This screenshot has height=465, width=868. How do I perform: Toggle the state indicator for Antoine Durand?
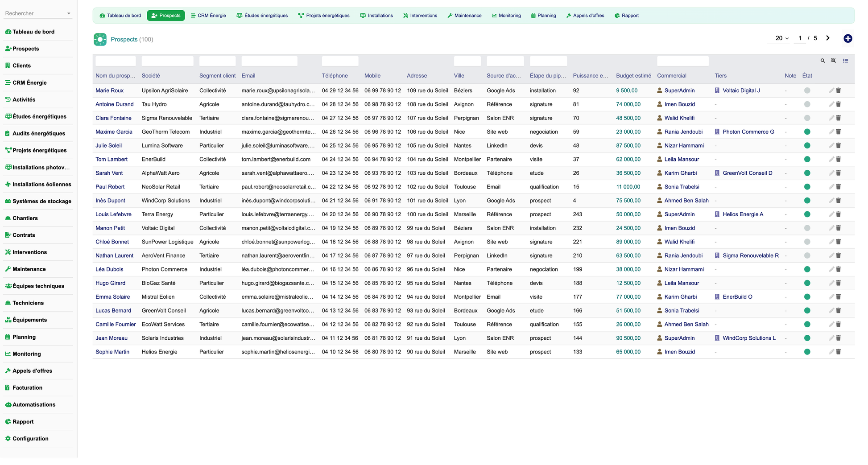[x=807, y=104]
